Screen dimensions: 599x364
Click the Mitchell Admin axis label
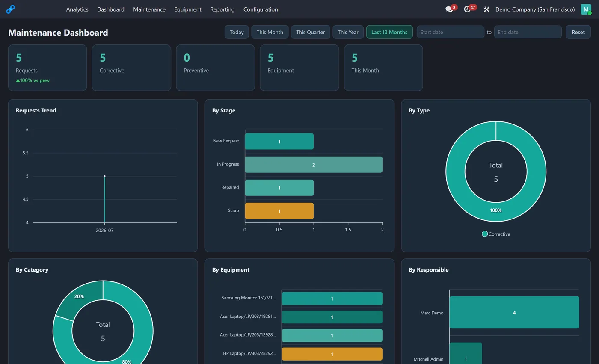pos(428,359)
